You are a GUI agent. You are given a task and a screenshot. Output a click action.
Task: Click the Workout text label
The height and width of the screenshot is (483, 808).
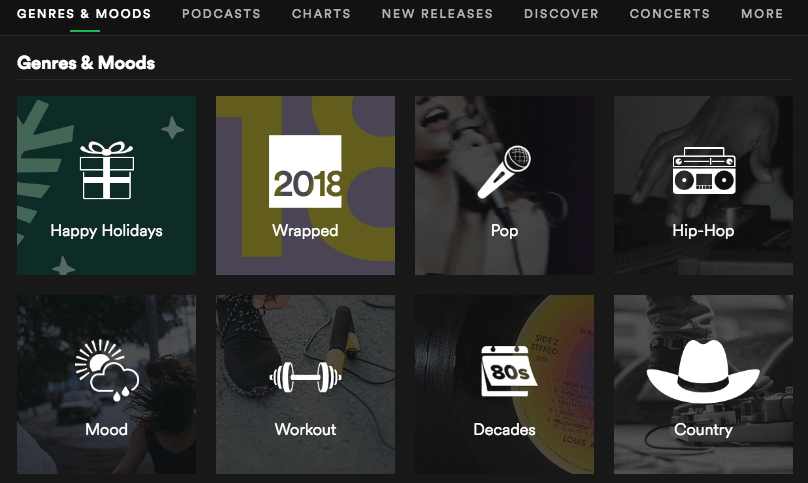[305, 430]
